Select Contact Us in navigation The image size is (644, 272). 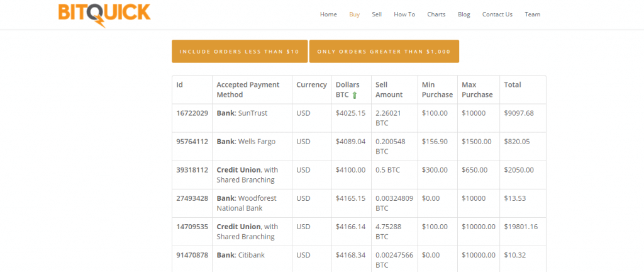pyautogui.click(x=497, y=14)
